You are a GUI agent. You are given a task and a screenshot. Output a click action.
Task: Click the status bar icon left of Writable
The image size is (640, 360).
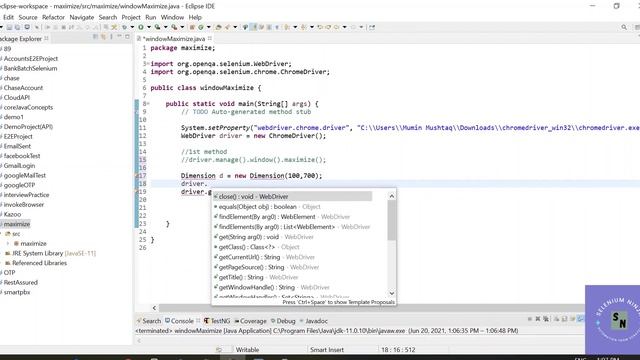219,350
